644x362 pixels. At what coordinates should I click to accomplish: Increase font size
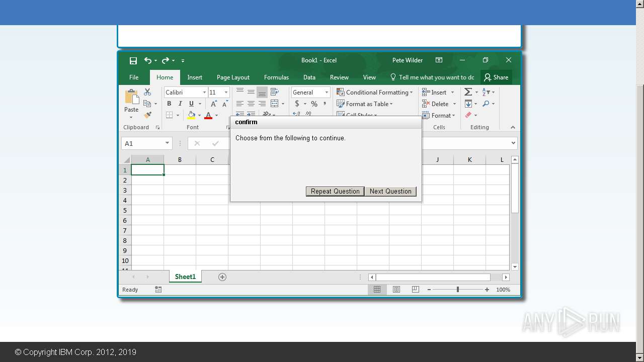pos(214,104)
